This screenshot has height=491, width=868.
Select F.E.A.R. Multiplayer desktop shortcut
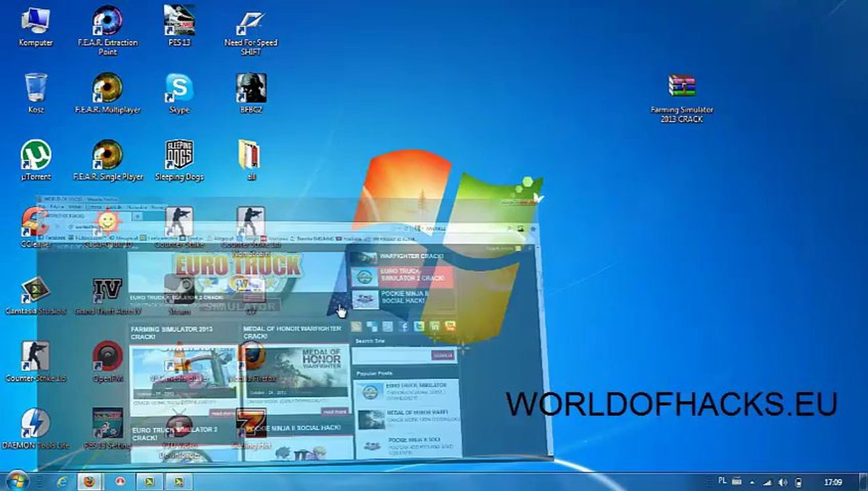click(107, 93)
